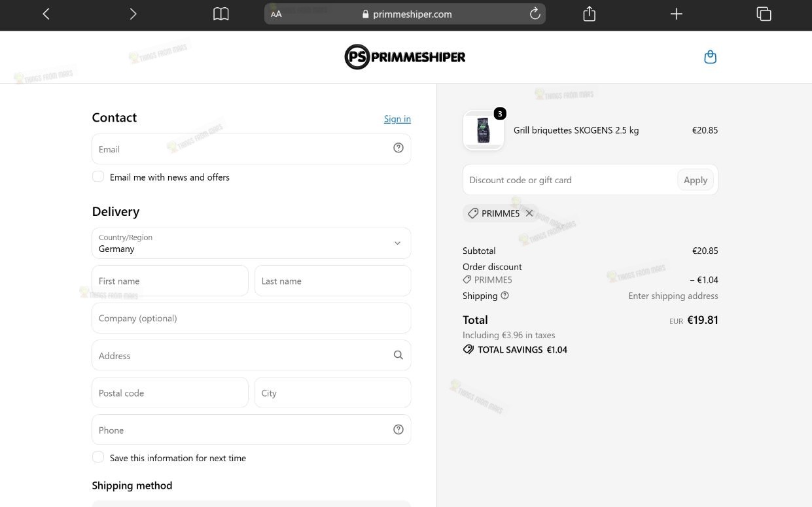Open the shopping bag cart icon
This screenshot has width=812, height=507.
(x=710, y=57)
